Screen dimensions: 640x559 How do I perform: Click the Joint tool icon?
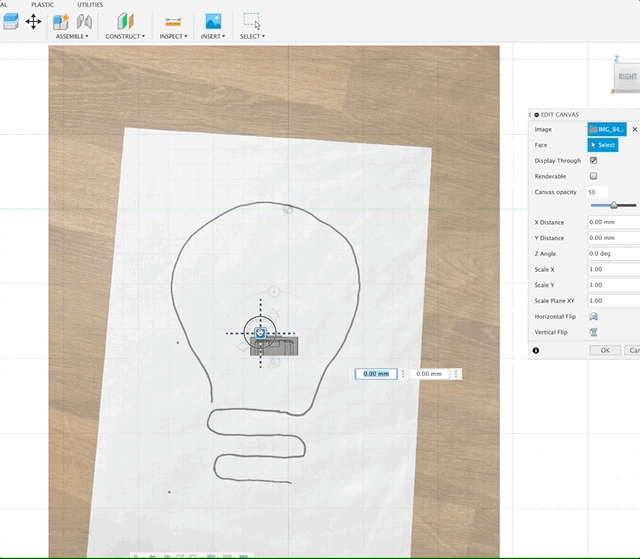pos(84,22)
